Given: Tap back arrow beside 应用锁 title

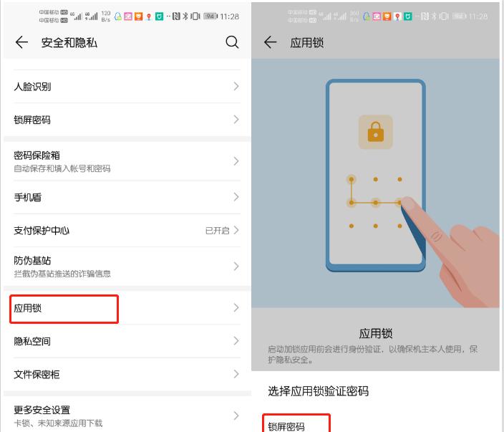Looking at the screenshot, I should click(x=270, y=42).
